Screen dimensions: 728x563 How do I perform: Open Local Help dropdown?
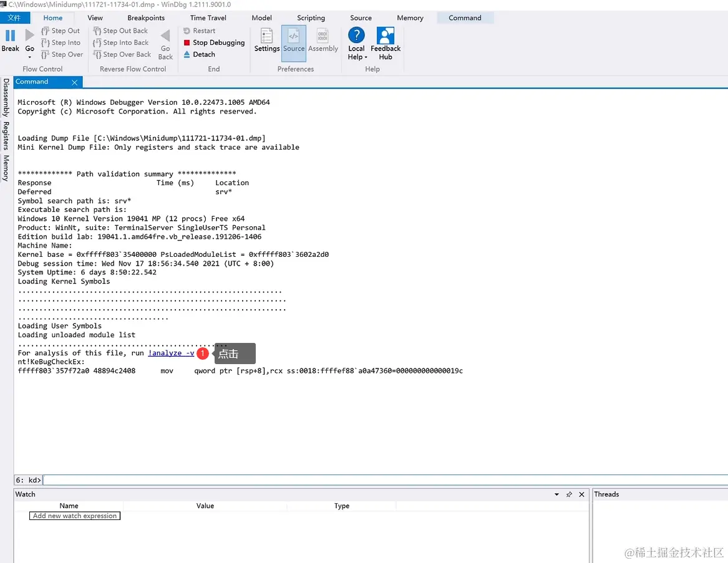[357, 44]
